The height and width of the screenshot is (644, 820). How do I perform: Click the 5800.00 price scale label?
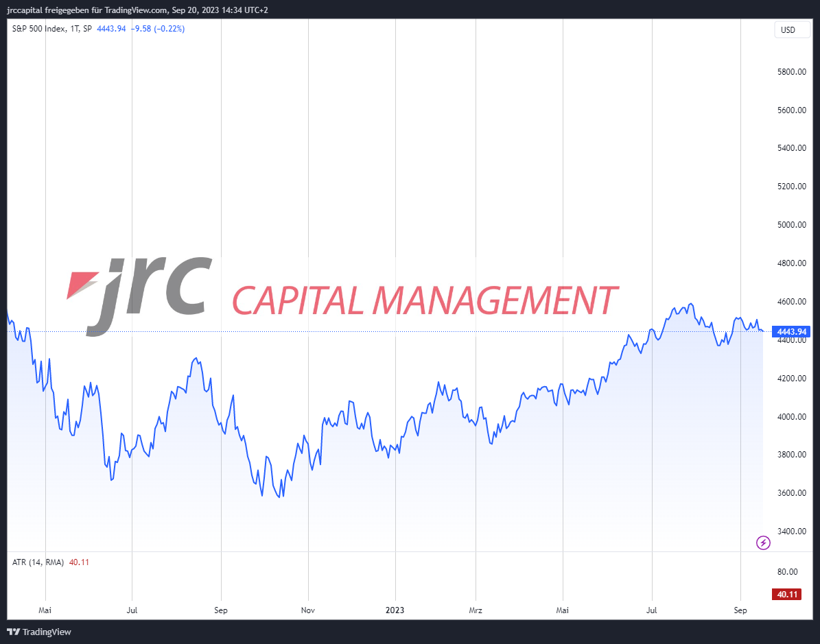tap(792, 71)
